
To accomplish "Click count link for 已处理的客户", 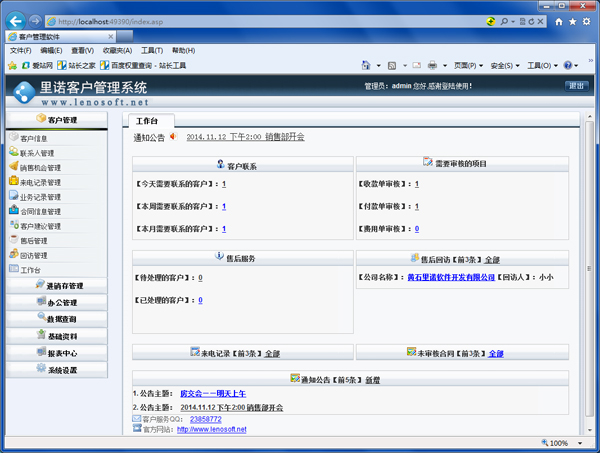I will (x=201, y=300).
